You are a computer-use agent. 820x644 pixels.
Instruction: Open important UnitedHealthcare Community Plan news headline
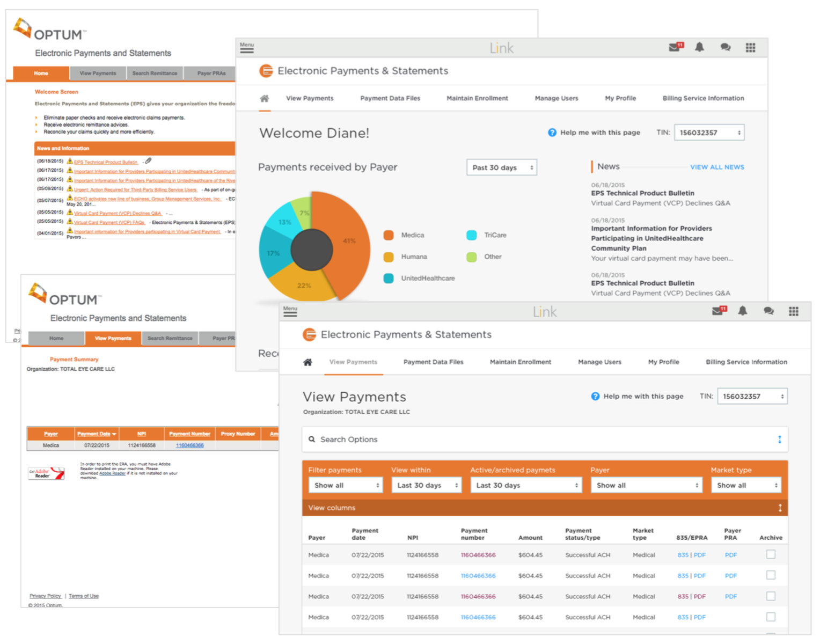[x=651, y=238]
